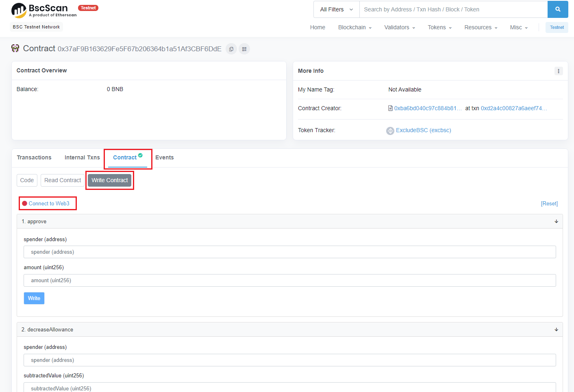Copy the contract address using the copy icon
Viewport: 574px width, 392px height.
pyautogui.click(x=231, y=49)
